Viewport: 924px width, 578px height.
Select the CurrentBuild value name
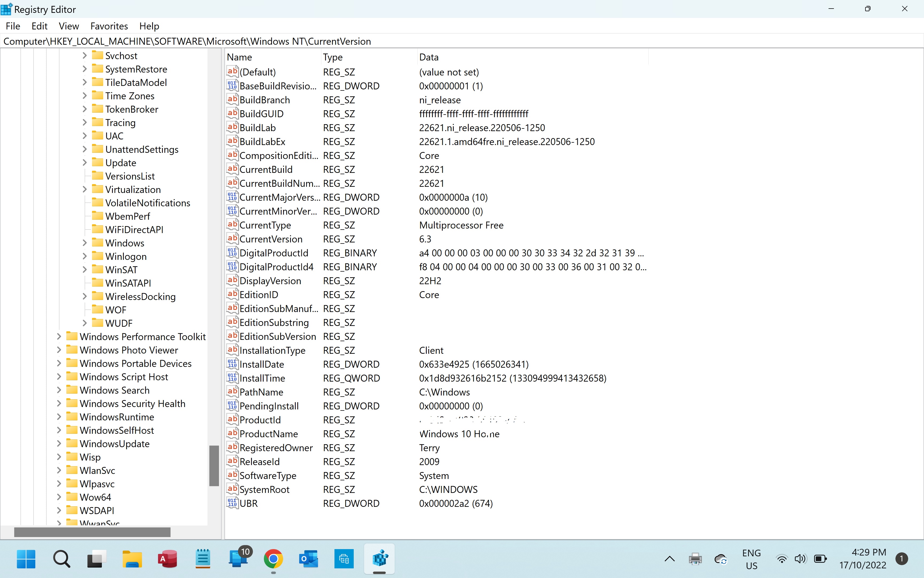[266, 169]
